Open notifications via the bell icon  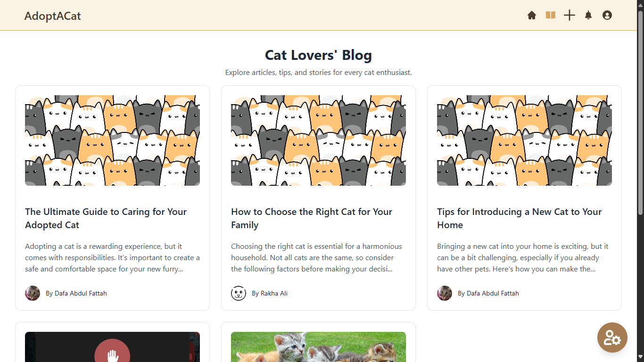[588, 15]
